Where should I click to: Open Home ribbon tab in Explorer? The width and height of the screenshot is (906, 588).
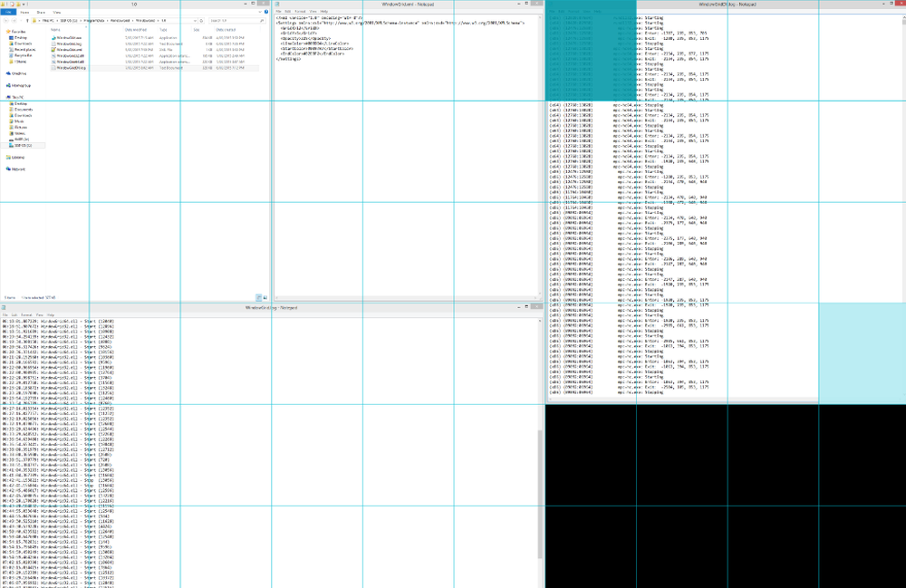click(x=24, y=12)
